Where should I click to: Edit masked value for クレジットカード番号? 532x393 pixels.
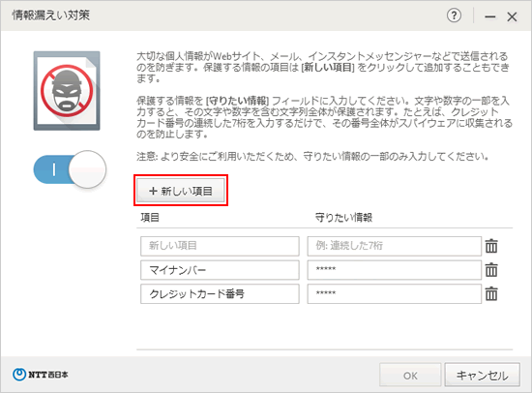click(395, 294)
